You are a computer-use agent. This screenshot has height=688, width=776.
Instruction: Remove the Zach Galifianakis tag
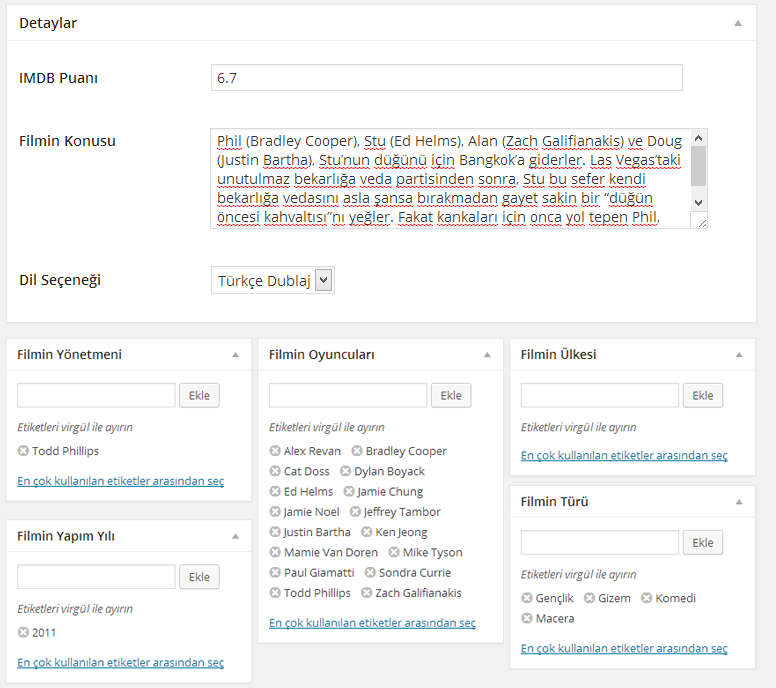point(366,592)
